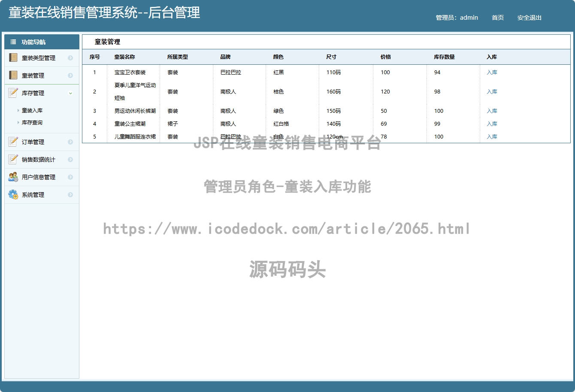Expand 用户信息管理 with its arrow

coord(70,177)
